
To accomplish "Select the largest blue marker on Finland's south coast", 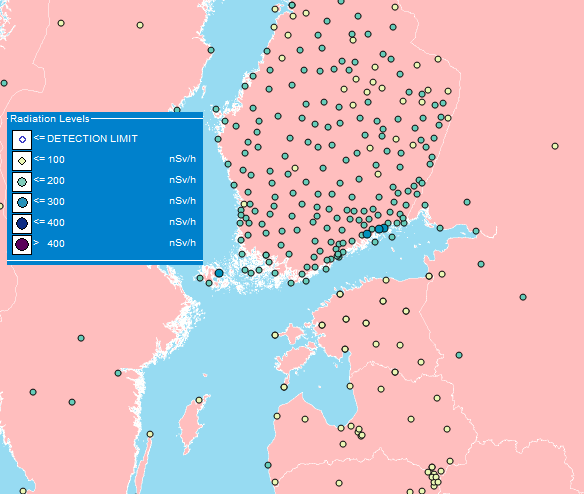I will (x=379, y=229).
